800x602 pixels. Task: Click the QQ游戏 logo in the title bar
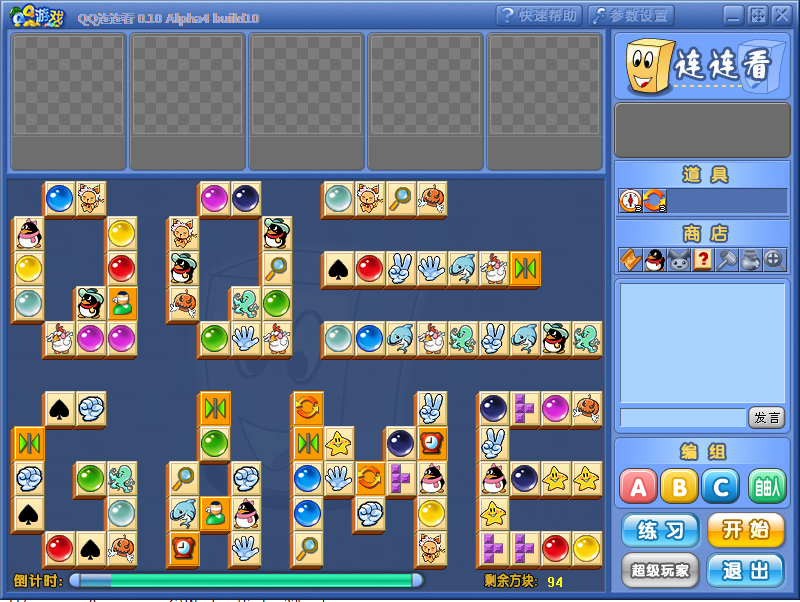37,16
